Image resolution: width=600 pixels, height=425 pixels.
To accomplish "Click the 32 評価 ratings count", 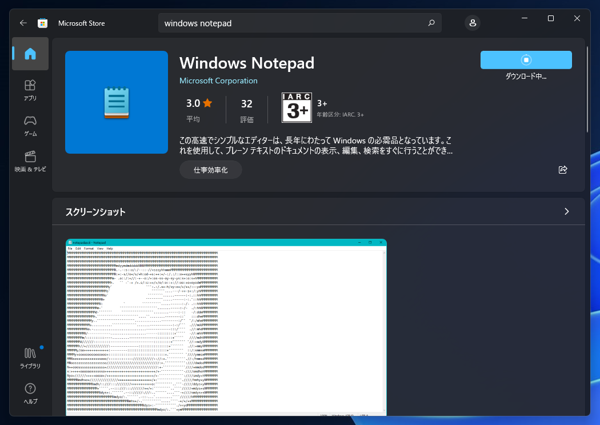I will [246, 111].
